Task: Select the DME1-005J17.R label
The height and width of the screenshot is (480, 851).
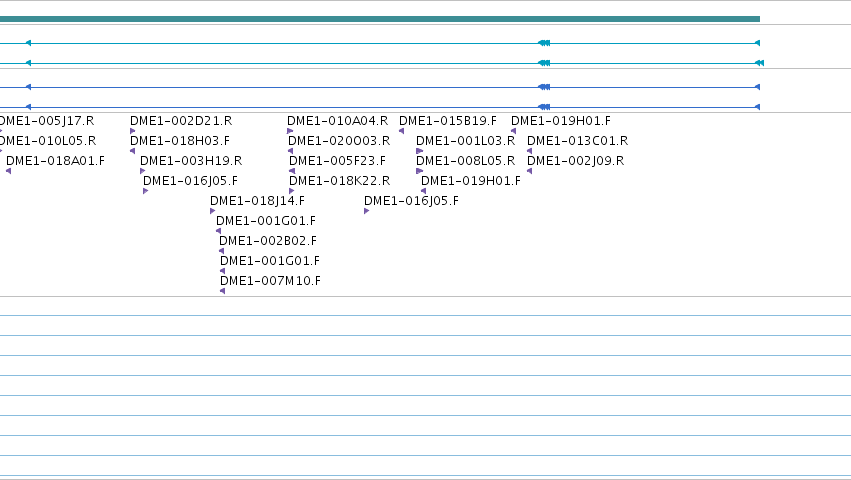Action: (x=47, y=121)
